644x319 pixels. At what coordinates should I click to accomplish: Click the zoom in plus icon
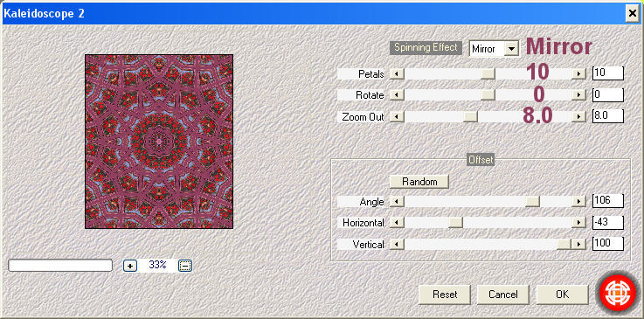pyautogui.click(x=130, y=266)
